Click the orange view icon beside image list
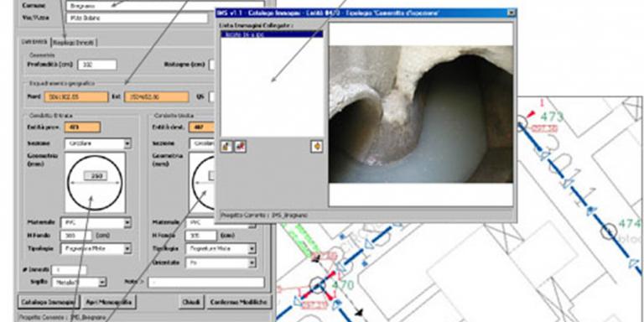Screen dimensions: 644x322 click(317, 146)
